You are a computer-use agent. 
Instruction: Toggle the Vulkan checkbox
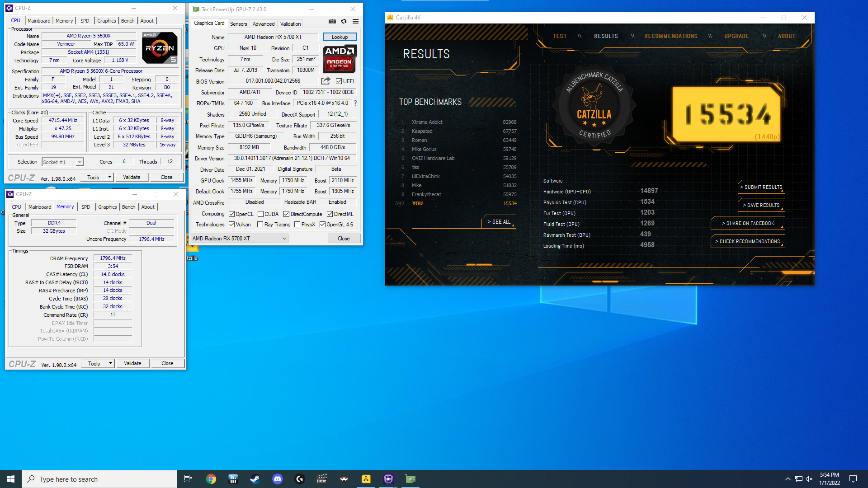[x=232, y=225]
